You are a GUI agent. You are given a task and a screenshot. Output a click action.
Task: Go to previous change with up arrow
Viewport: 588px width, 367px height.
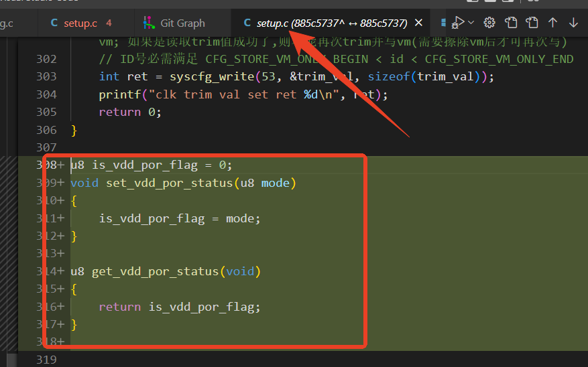click(552, 23)
